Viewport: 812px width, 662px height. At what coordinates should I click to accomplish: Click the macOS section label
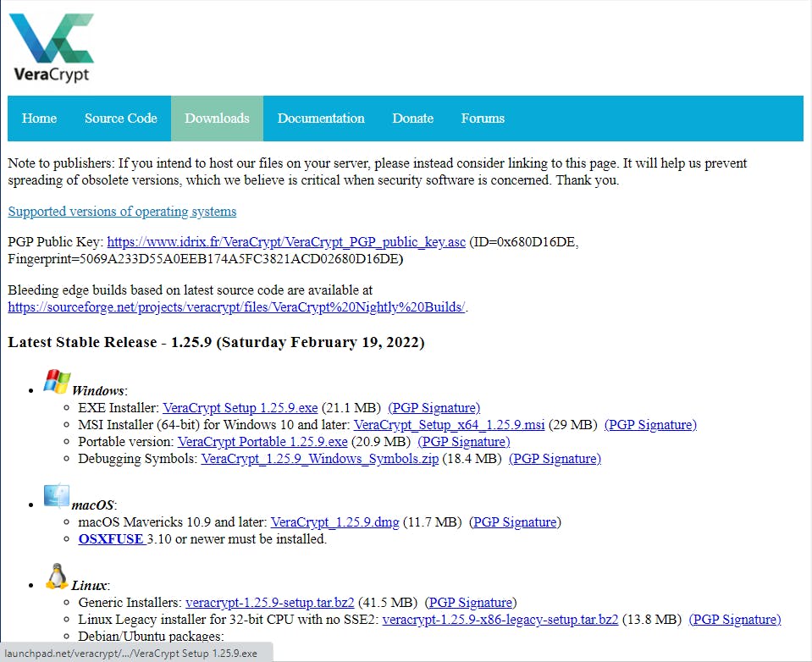tap(93, 505)
